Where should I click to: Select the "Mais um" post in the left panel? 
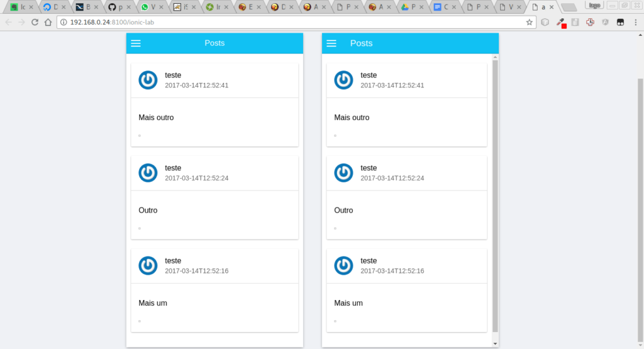click(214, 303)
